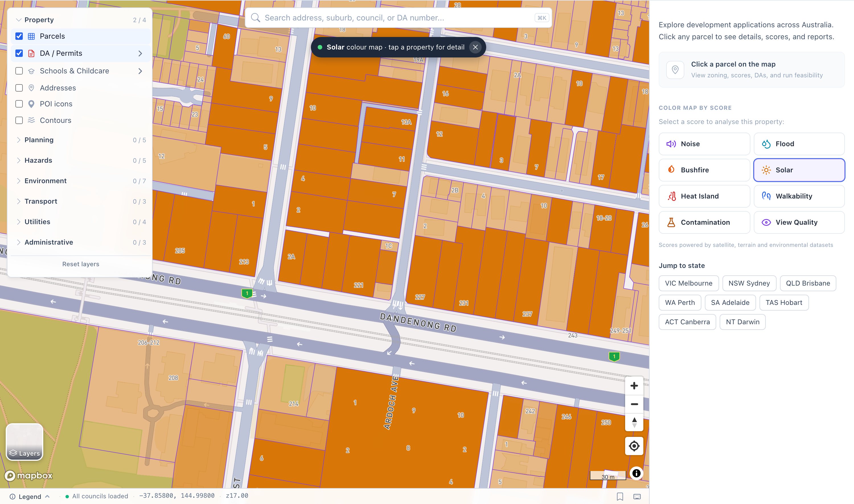Screen dimensions: 854x504
Task: Enable the Addresses checkbox
Action: [x=19, y=88]
